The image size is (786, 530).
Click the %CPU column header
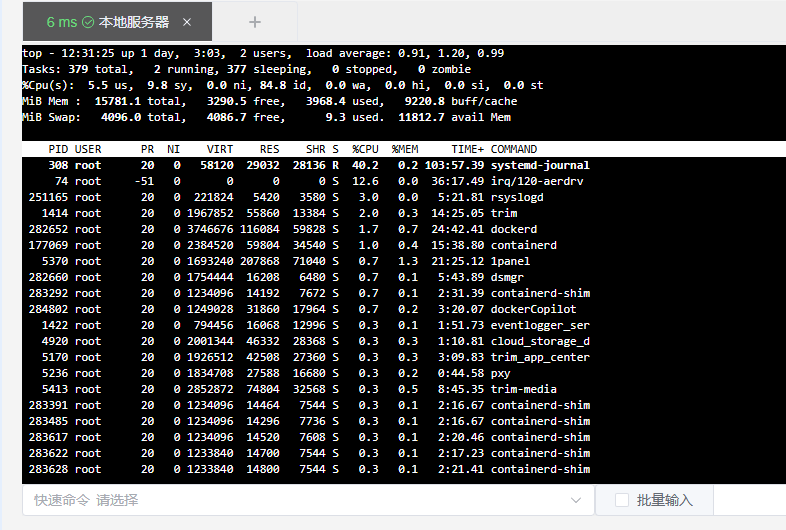[x=365, y=149]
